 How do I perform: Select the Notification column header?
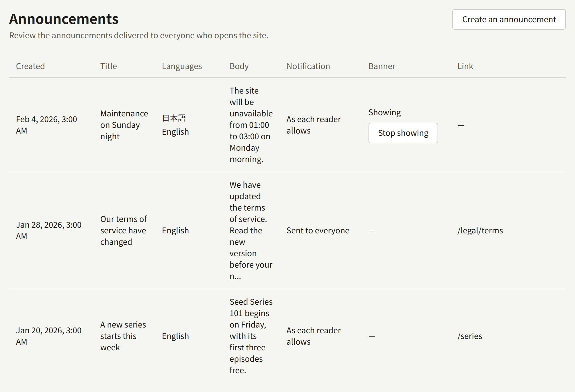pos(308,66)
